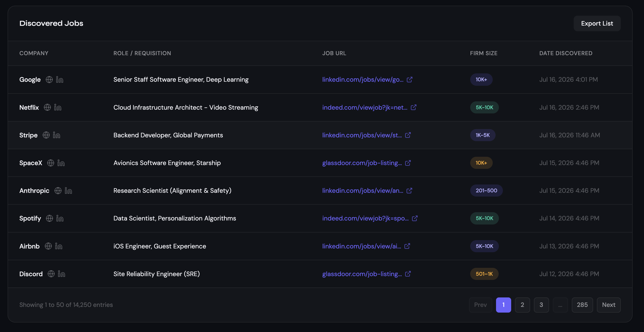Select 'Data Scientist, Personalization Algorithms' role
This screenshot has width=644, height=332.
pyautogui.click(x=175, y=218)
